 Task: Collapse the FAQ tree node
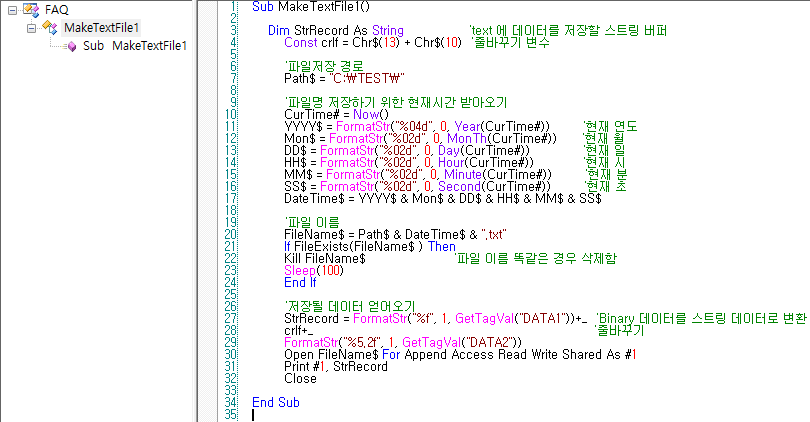click(x=12, y=10)
